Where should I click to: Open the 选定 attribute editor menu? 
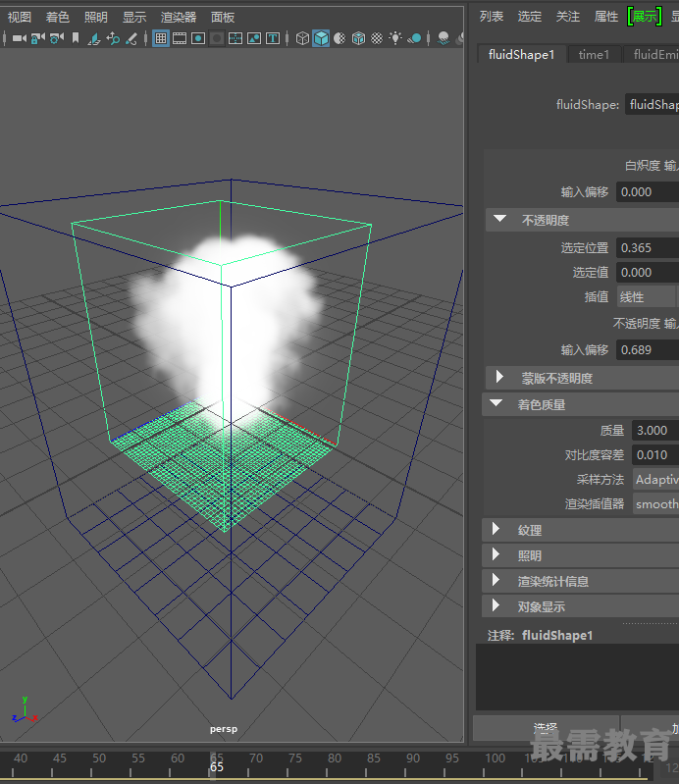pyautogui.click(x=530, y=17)
